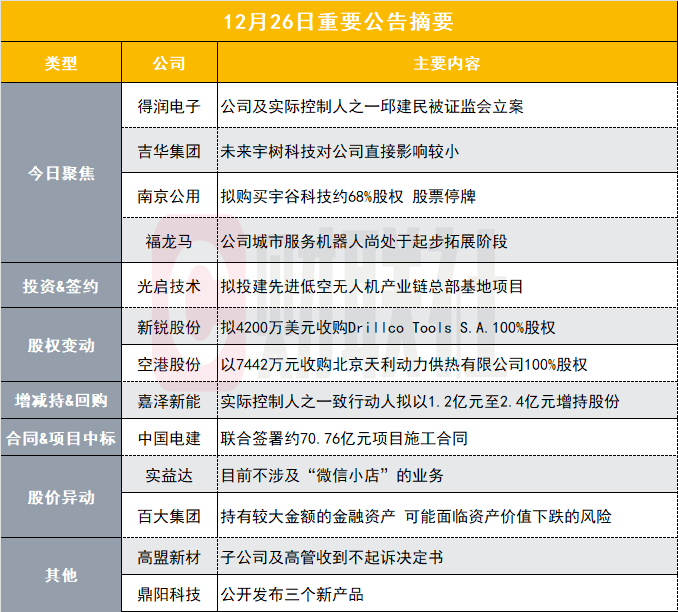Select the 主要内容 column header
The image size is (678, 612).
point(447,63)
